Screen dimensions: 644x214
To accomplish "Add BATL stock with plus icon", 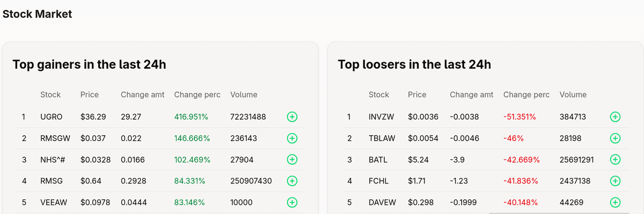I will click(616, 159).
